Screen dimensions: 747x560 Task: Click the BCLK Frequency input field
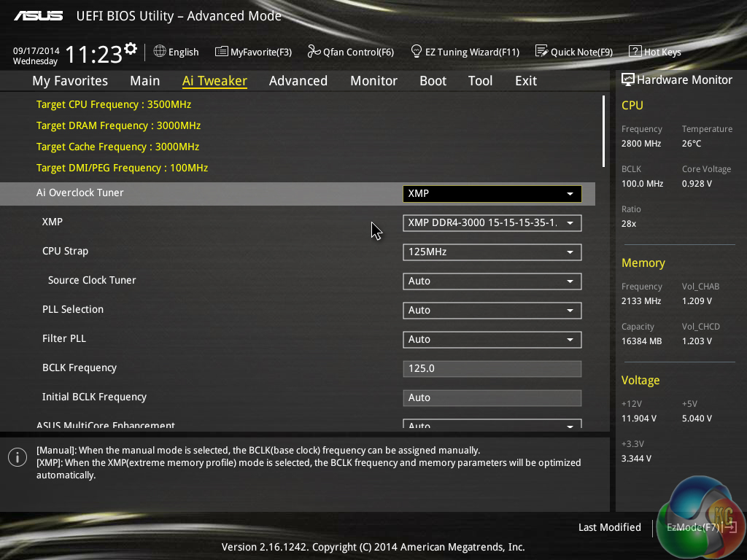tap(492, 369)
